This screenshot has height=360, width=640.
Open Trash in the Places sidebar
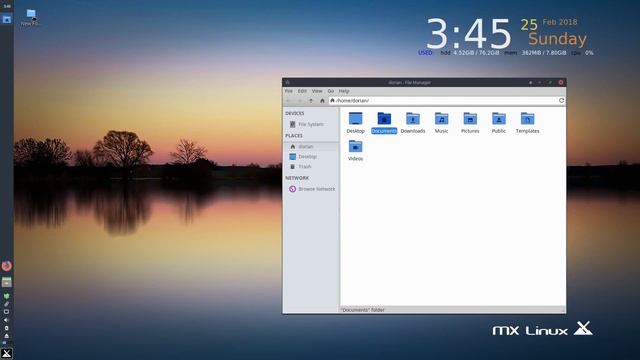(x=310, y=167)
